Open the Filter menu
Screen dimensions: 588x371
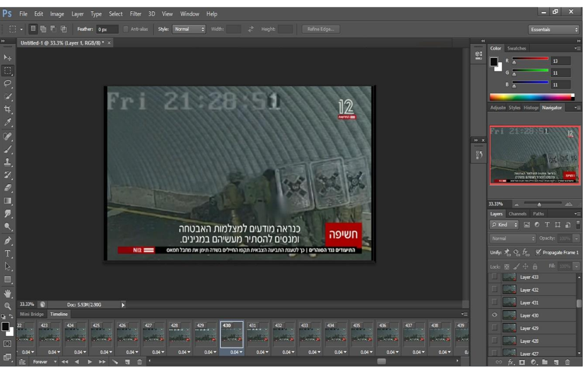click(135, 14)
